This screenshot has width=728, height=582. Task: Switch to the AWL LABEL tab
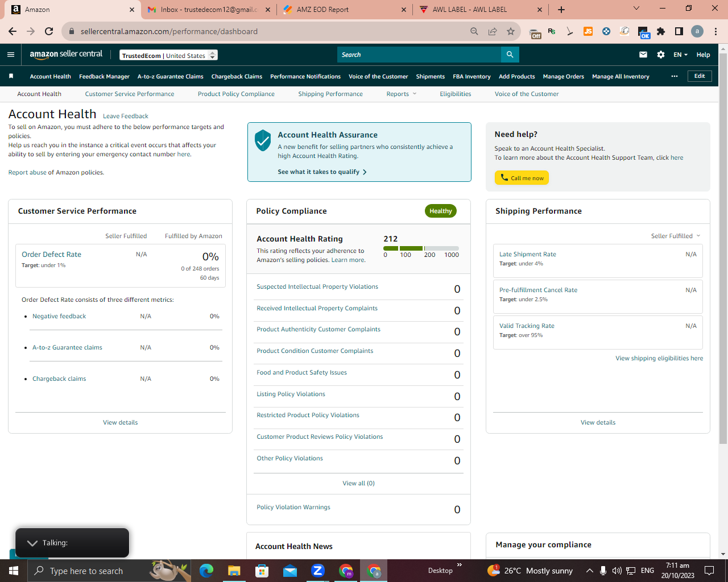[479, 10]
